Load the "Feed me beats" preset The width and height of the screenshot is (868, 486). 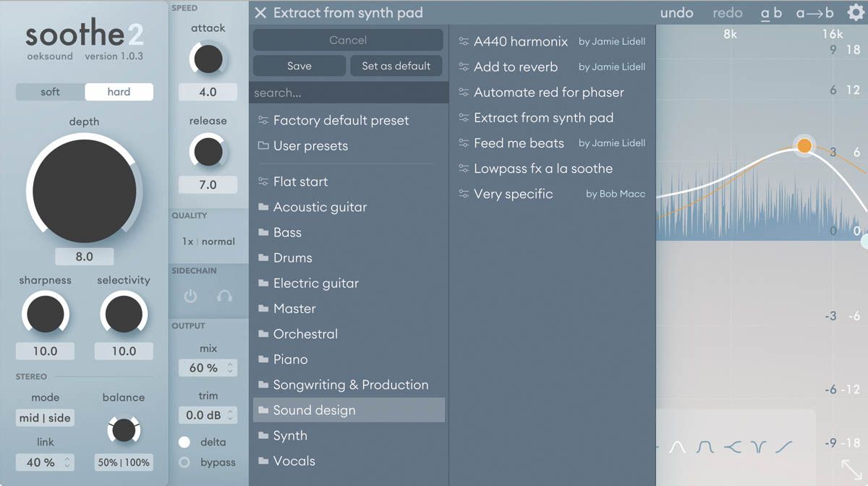[x=519, y=143]
